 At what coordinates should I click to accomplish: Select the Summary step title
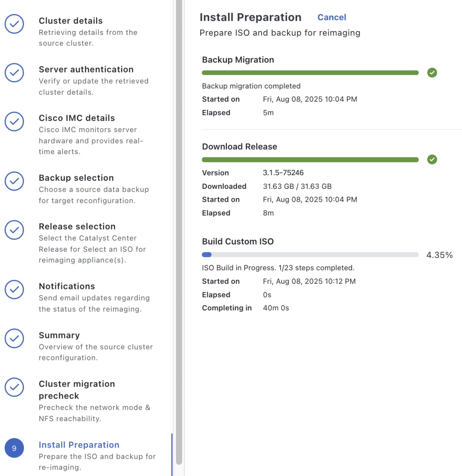(x=59, y=335)
